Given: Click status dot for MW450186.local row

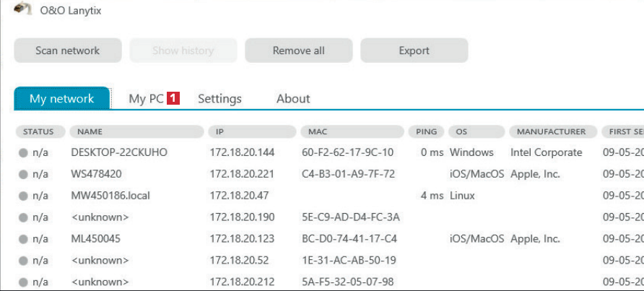Looking at the screenshot, I should pos(23,196).
